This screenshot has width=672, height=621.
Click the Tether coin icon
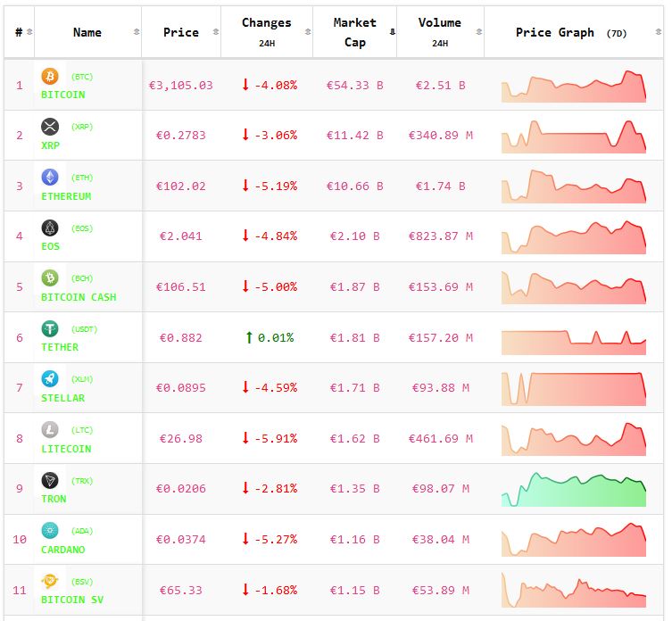coord(50,329)
